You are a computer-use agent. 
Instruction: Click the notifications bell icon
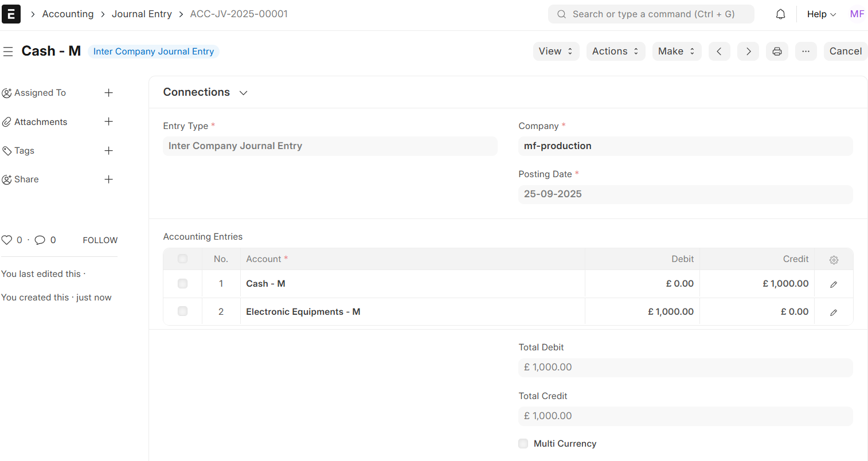780,14
